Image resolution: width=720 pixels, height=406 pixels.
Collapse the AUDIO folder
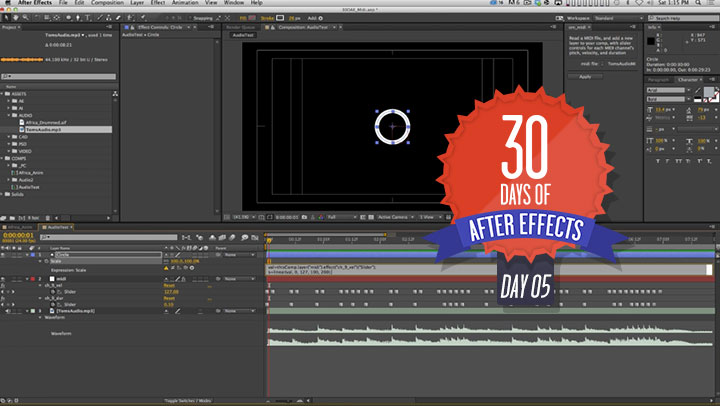point(9,115)
